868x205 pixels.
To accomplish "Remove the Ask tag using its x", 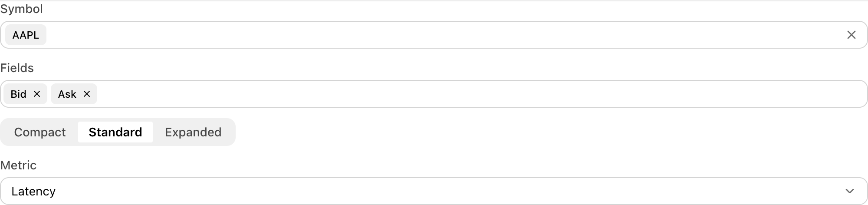I will click(87, 94).
